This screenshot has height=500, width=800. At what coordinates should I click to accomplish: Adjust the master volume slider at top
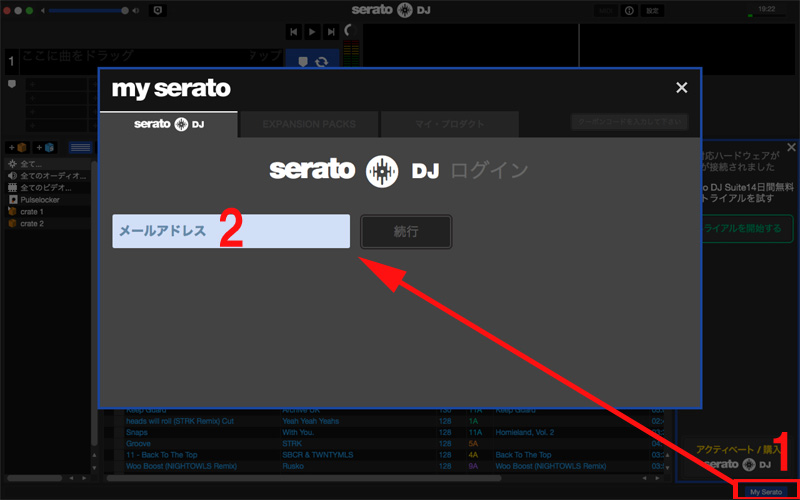[88, 10]
